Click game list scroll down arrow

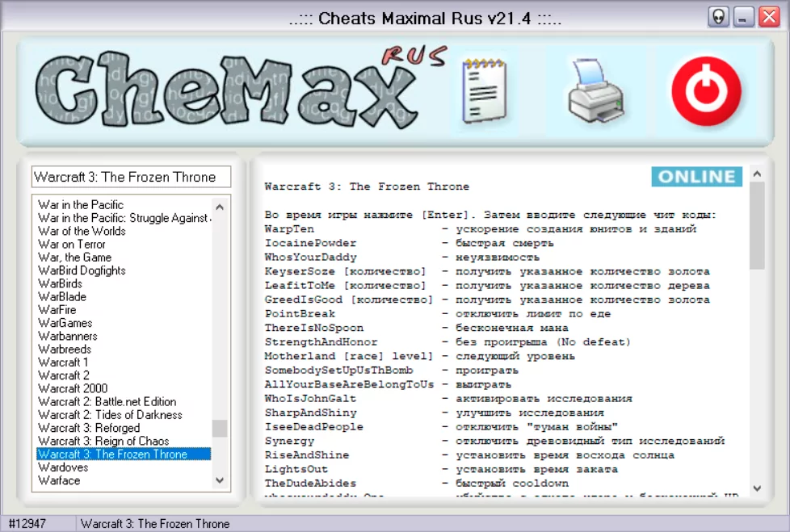[x=220, y=480]
